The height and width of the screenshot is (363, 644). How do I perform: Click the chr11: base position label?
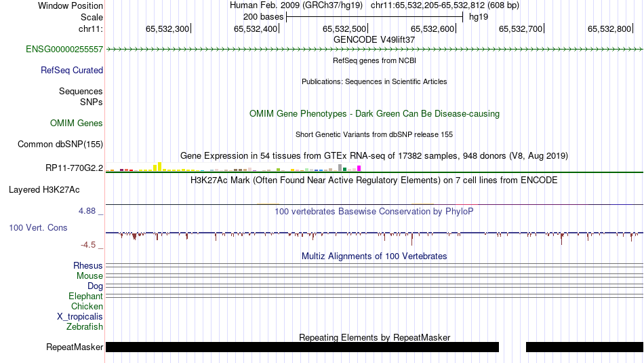point(90,29)
